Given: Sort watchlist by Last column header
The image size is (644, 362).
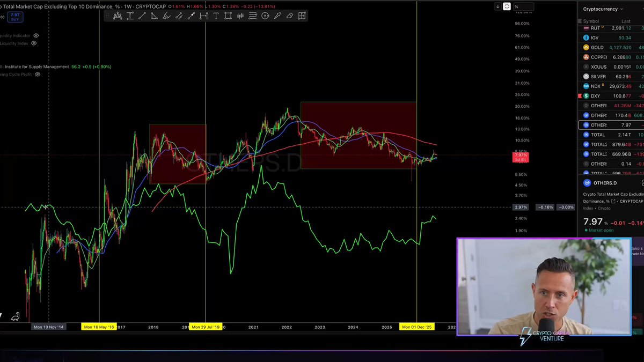Looking at the screenshot, I should tap(626, 21).
